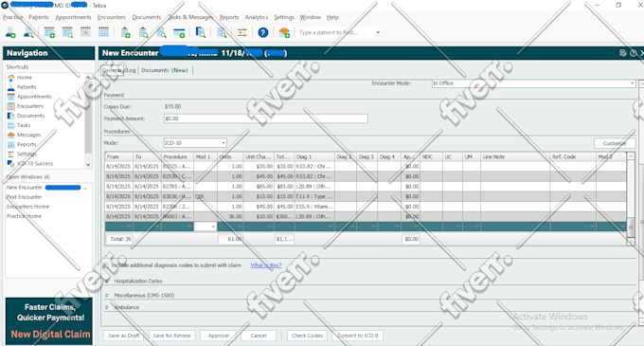Open the monthly calendar grid icon
Image resolution: width=644 pixels, height=346 pixels.
coord(103,32)
